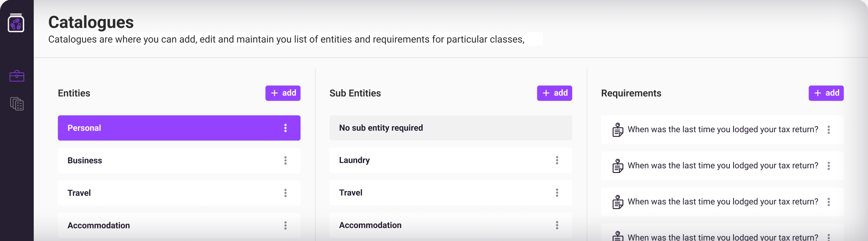Select No sub entity required option

point(451,128)
